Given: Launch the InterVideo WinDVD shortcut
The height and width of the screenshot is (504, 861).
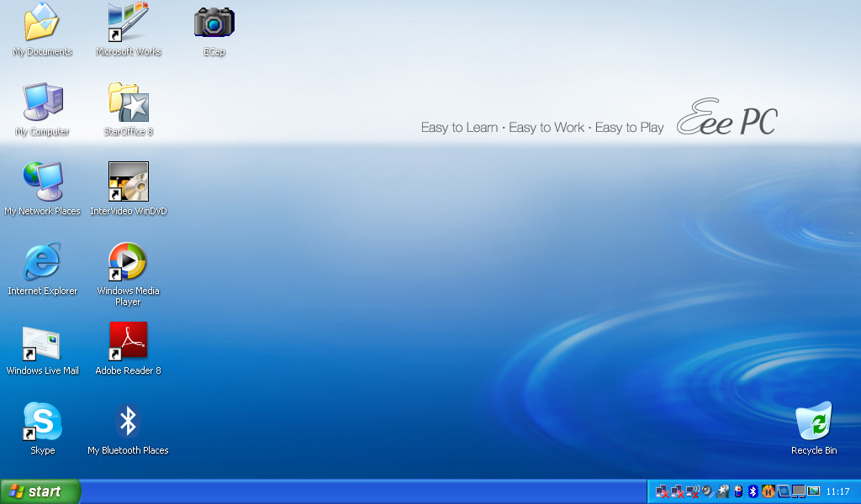Looking at the screenshot, I should [x=128, y=181].
